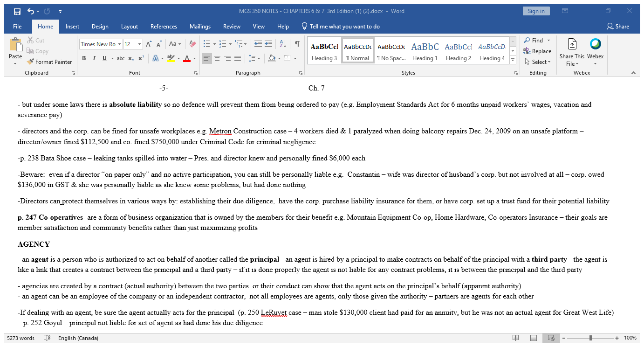
Task: Shrink the font size
Action: pyautogui.click(x=159, y=44)
